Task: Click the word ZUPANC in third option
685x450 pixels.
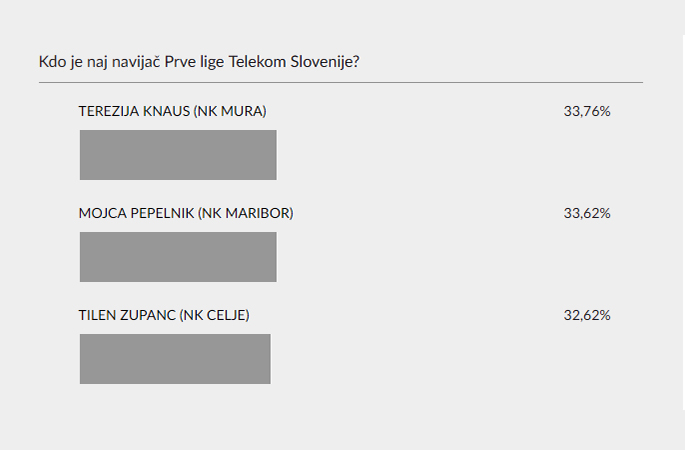Action: 148,315
